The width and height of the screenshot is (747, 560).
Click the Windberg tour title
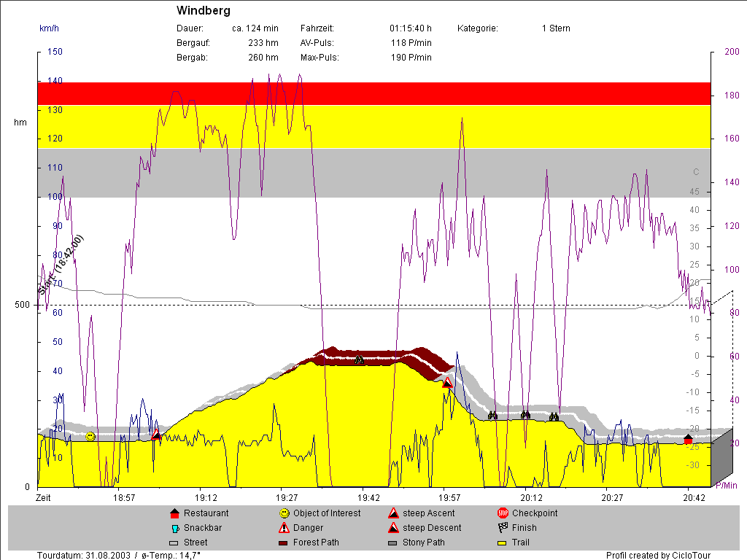coord(204,11)
